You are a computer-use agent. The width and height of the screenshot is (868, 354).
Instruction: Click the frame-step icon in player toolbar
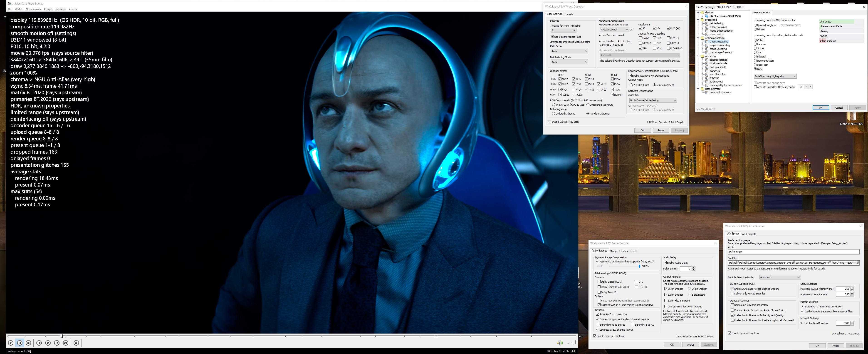[77, 343]
